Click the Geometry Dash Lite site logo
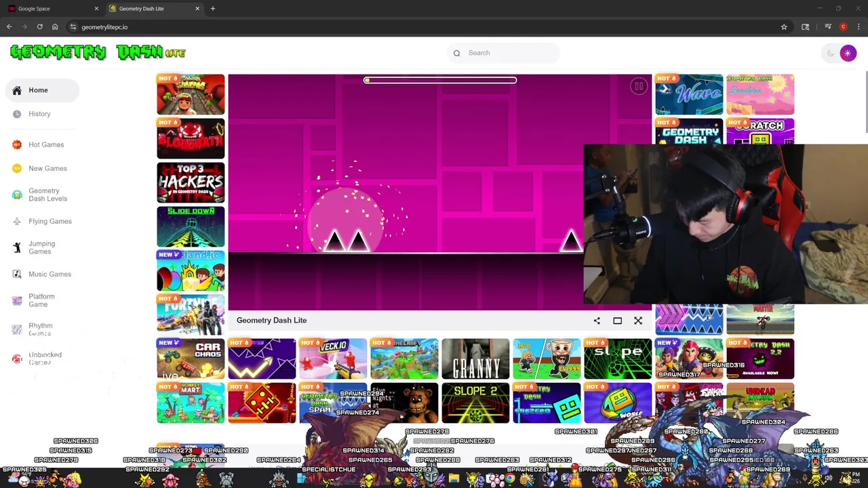 coord(98,53)
